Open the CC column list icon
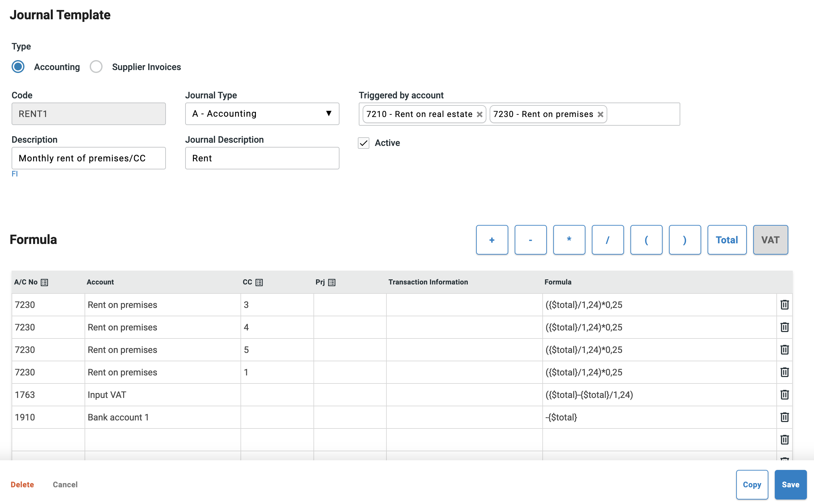Viewport: 814px width, 504px height. point(259,282)
